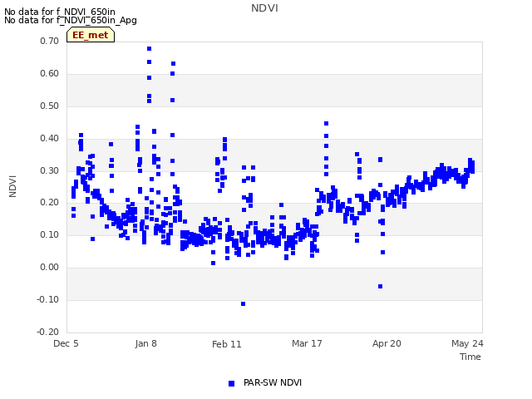Click the NDVI chart title
The width and height of the screenshot is (532, 399).
pos(264,8)
